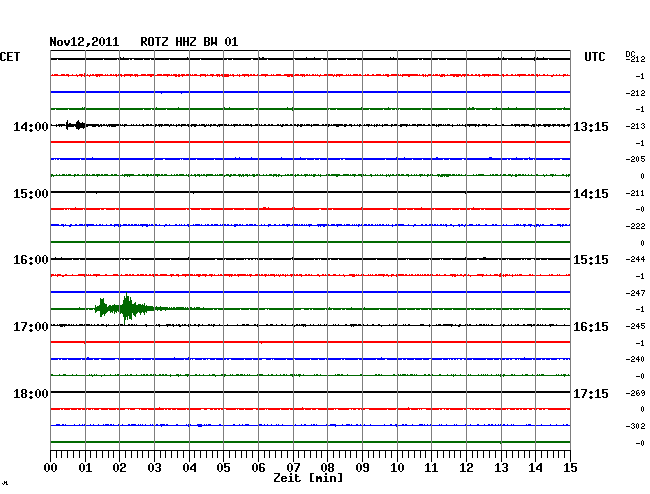Viewport: 650px width, 494px height.
Task: Click the DC offset value "-245"
Action: click(635, 326)
